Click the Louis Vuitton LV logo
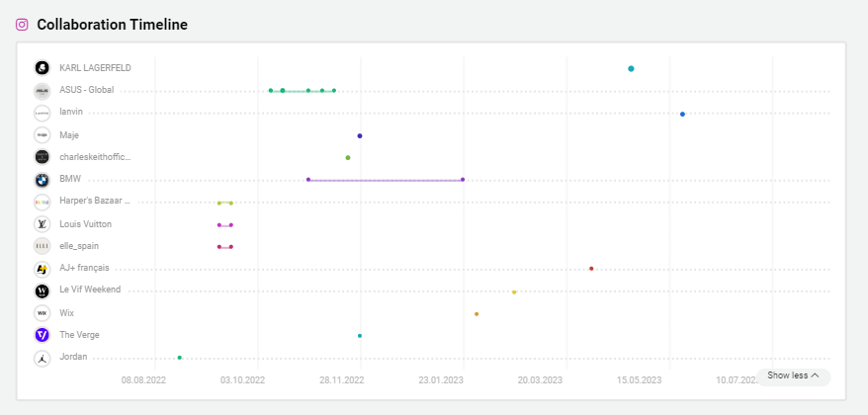The image size is (868, 415). [x=43, y=224]
